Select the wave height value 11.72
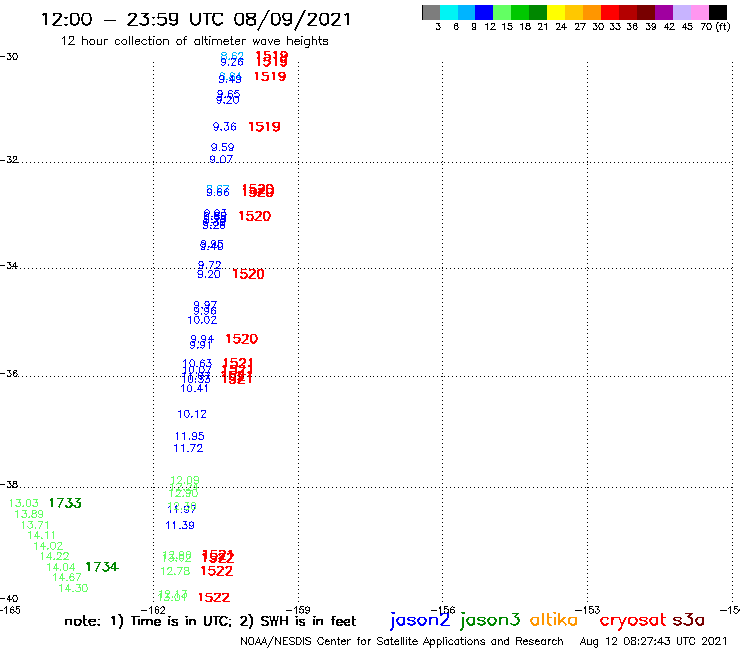 188,448
